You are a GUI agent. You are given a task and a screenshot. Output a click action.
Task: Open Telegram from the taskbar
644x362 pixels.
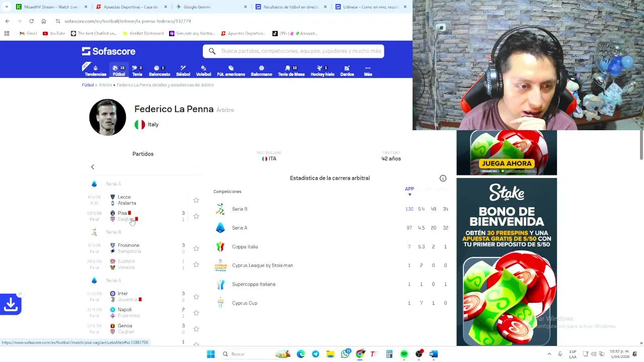click(315, 354)
